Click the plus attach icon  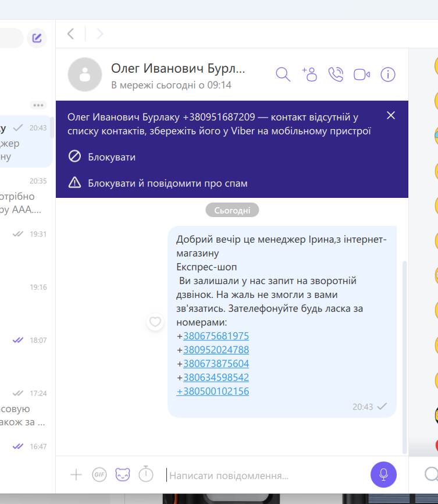76,475
